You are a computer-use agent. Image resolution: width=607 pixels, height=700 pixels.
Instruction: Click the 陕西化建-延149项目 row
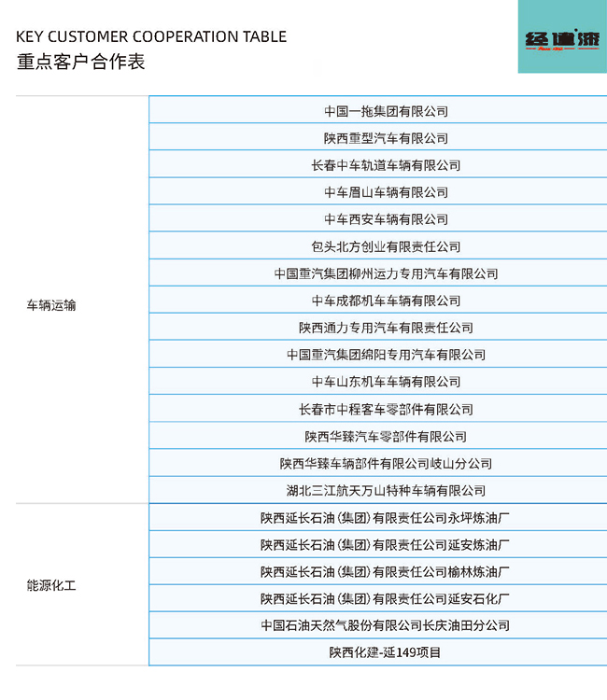pos(386,652)
